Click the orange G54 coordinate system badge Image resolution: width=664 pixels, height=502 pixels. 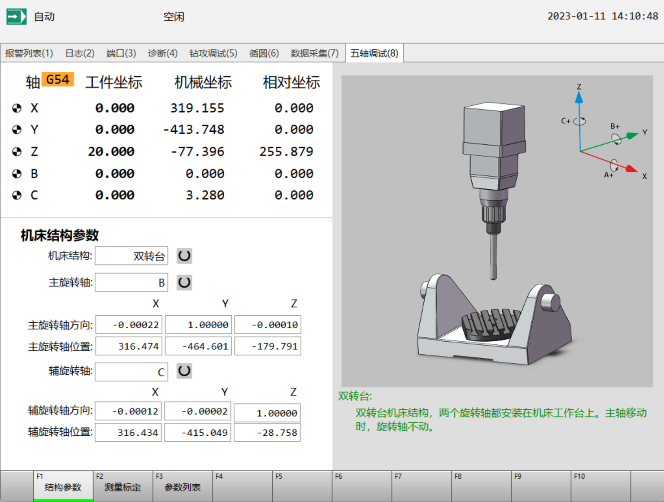pos(58,79)
